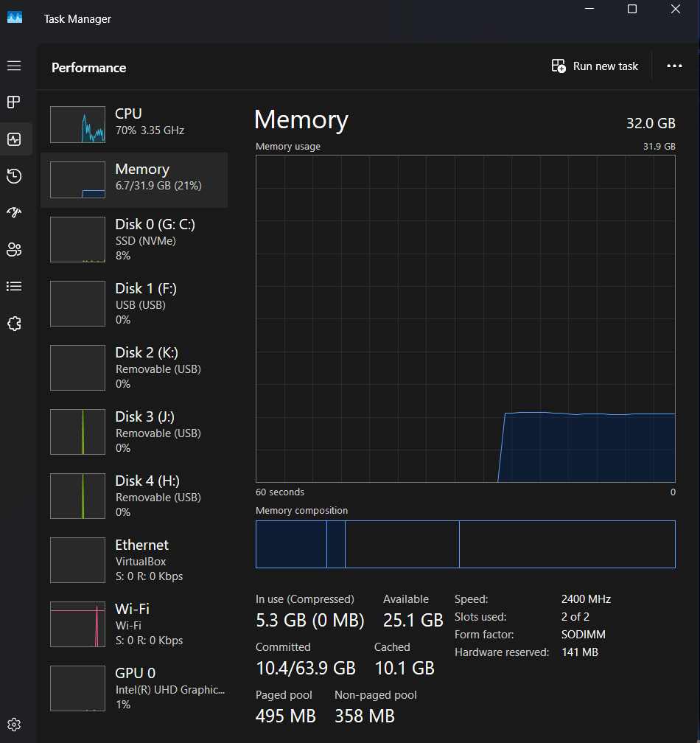Show Disk 1 (F:) USB performance
This screenshot has width=700, height=743.
click(x=134, y=303)
